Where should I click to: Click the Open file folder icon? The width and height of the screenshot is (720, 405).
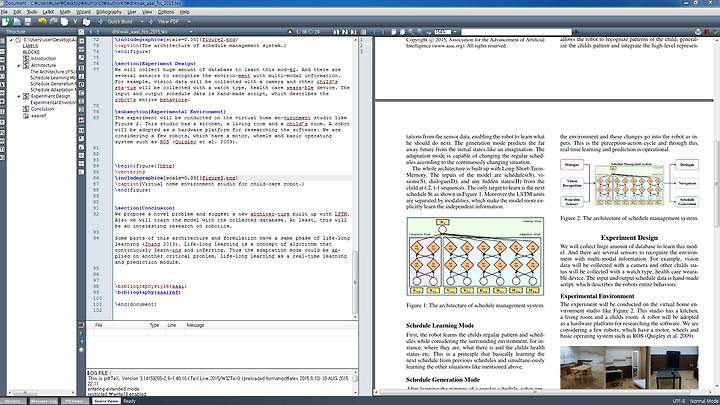point(17,22)
